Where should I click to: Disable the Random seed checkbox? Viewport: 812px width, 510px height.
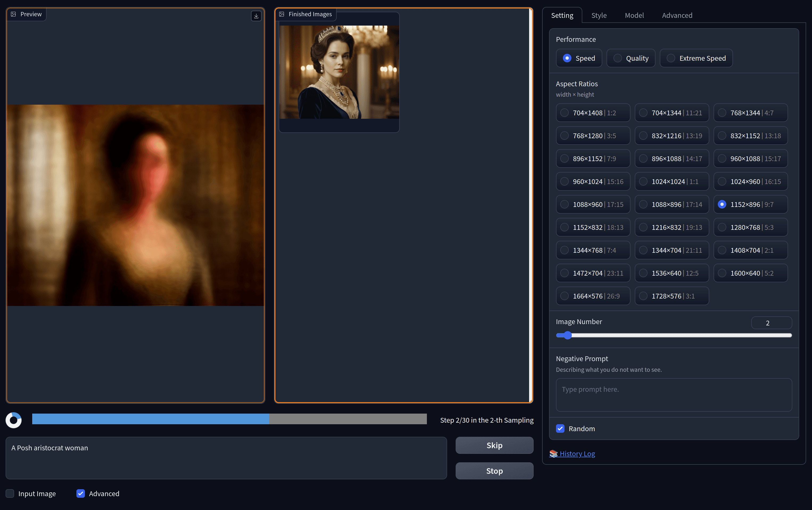click(560, 428)
